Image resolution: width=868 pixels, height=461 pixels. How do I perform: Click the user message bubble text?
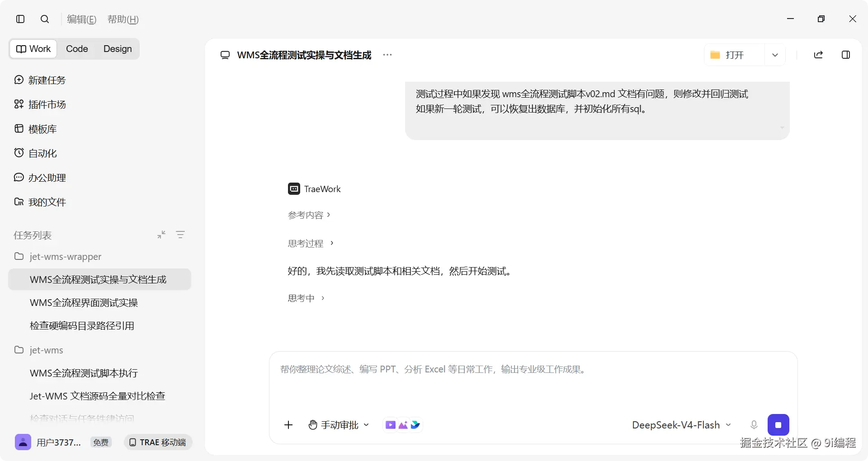point(582,101)
